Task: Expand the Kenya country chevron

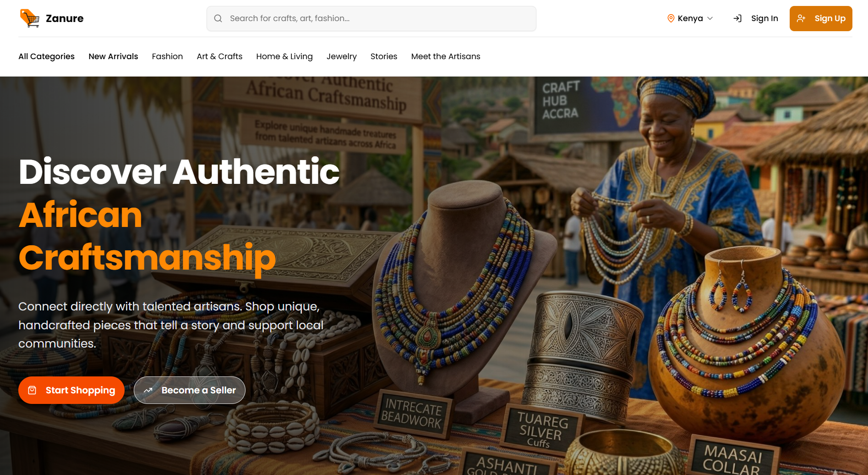Action: pos(710,18)
